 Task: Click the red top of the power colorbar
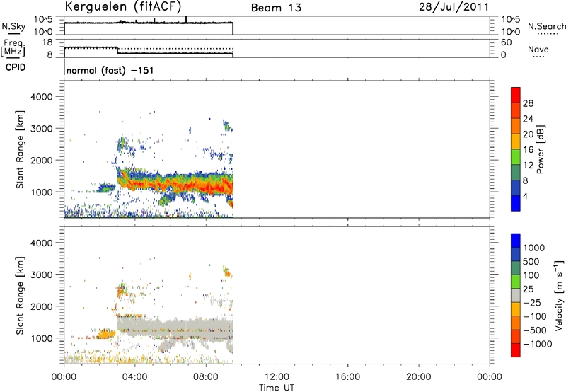516,95
